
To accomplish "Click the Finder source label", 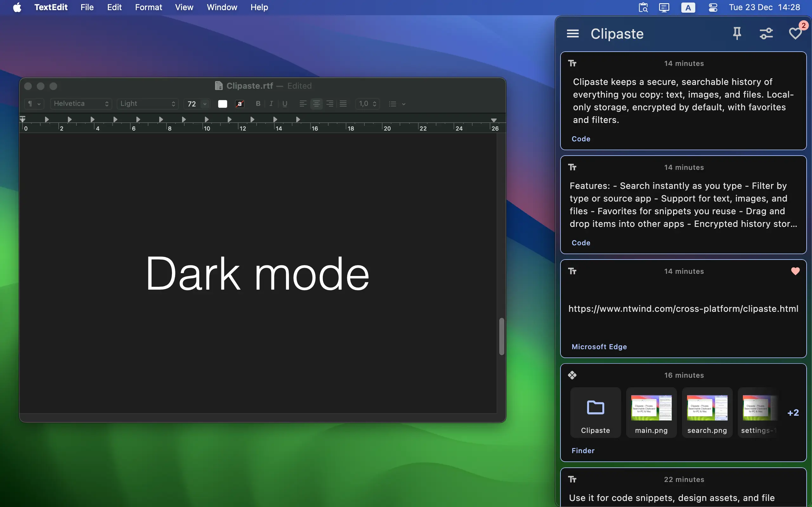I will (583, 451).
